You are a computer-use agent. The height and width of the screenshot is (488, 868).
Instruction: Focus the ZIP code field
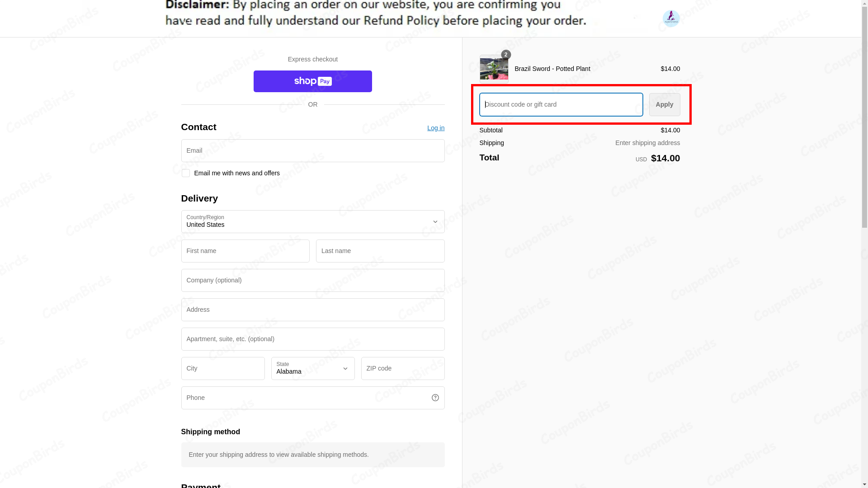(x=402, y=368)
